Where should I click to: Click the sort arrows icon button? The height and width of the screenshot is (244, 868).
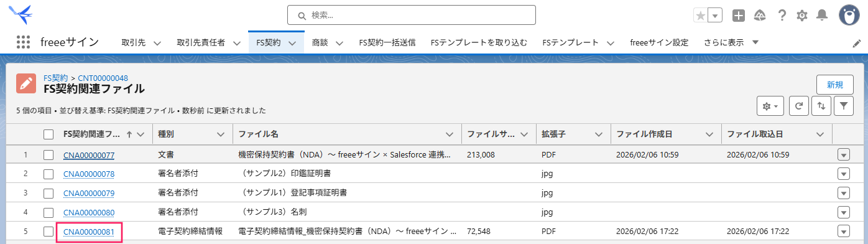point(821,106)
